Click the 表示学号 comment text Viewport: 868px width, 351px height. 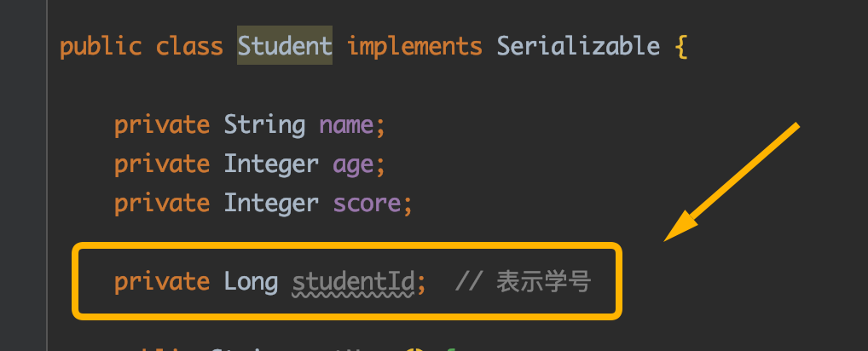pyautogui.click(x=544, y=282)
